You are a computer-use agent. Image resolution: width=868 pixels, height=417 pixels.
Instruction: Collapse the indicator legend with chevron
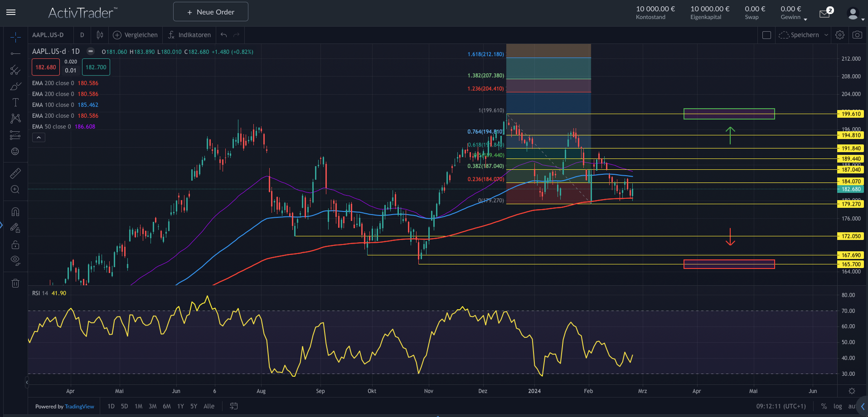click(39, 137)
